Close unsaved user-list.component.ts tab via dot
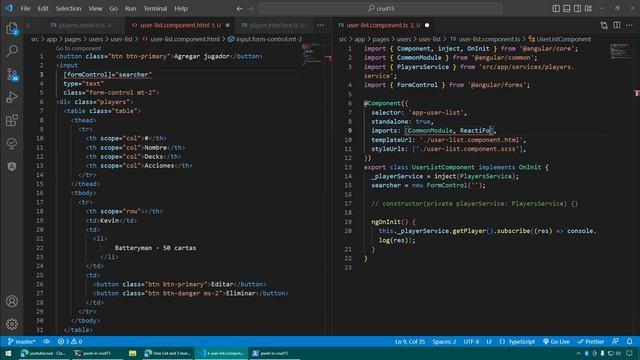Viewport: 640px width, 360px height. tap(427, 25)
